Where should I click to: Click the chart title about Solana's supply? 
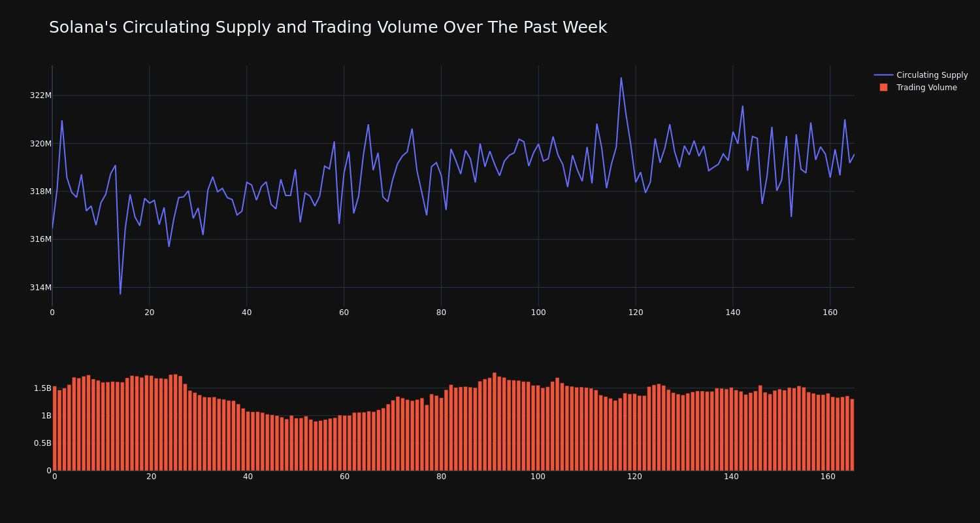[x=328, y=27]
